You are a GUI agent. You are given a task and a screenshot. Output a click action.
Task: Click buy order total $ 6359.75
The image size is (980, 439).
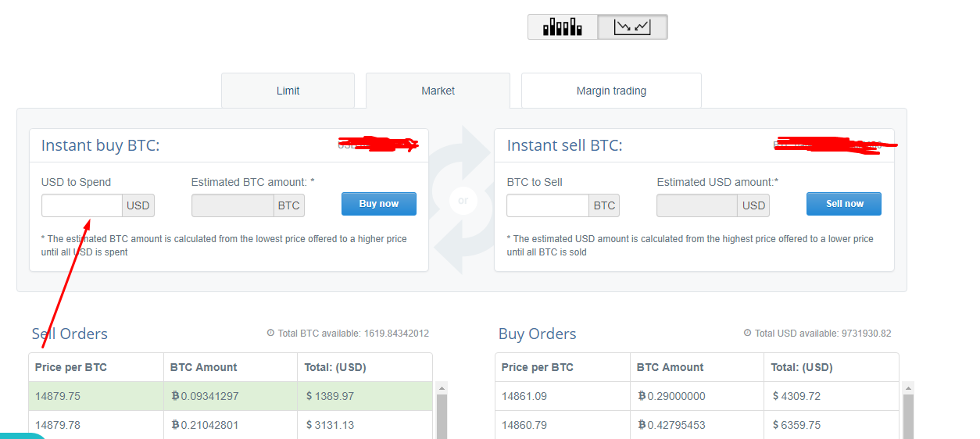tap(796, 425)
